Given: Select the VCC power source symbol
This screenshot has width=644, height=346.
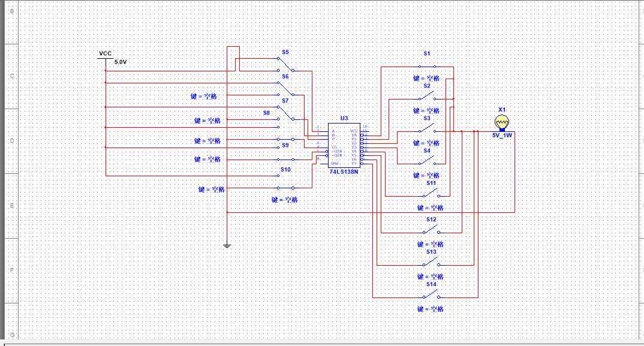Looking at the screenshot, I should (106, 62).
